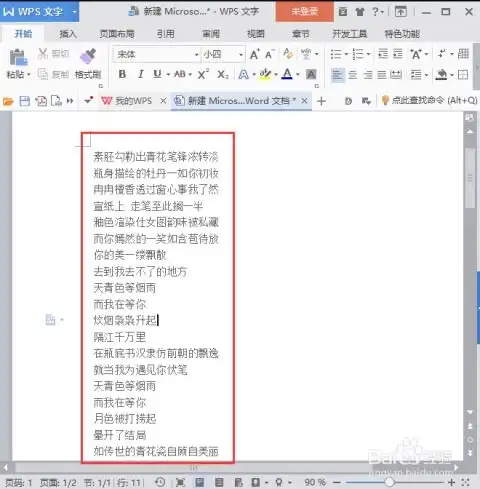The height and width of the screenshot is (489, 480).
Task: Click the skin (shirt) icon in title bar
Action: pyautogui.click(x=360, y=12)
